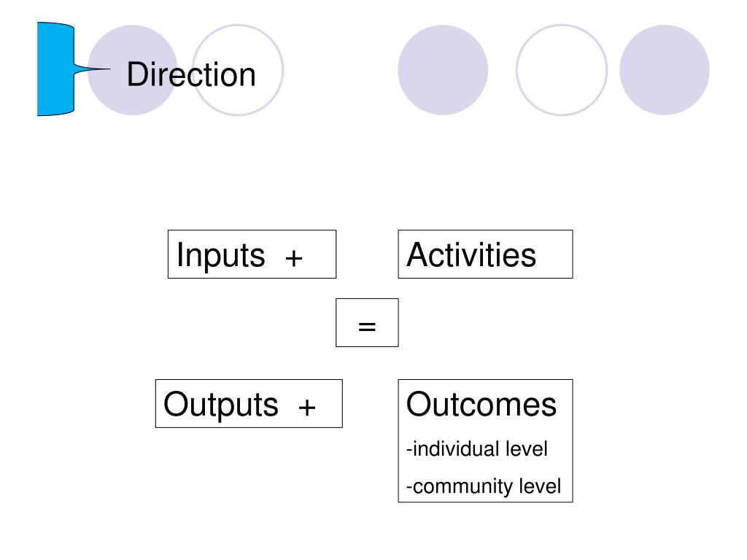
Task: Click the plus sign after Inputs
Action: [x=294, y=258]
